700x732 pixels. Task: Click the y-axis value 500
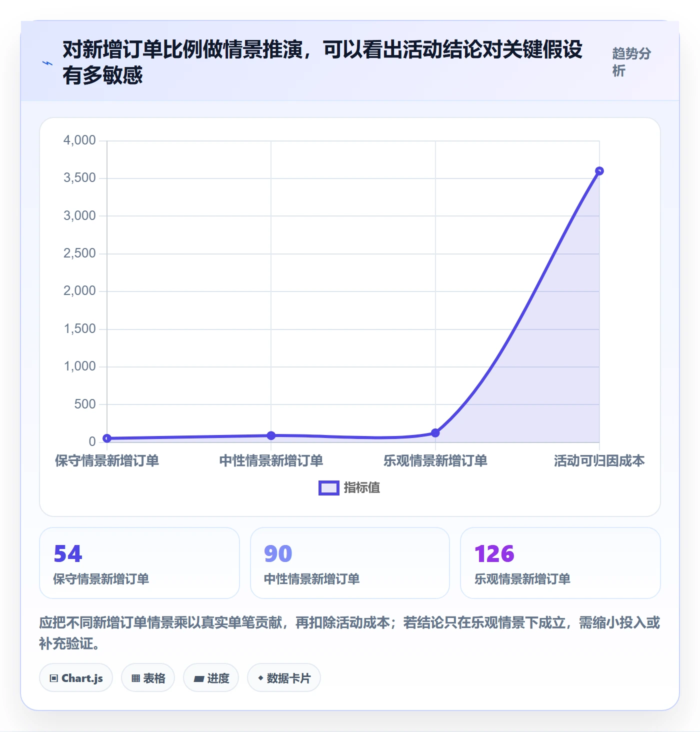tap(85, 404)
